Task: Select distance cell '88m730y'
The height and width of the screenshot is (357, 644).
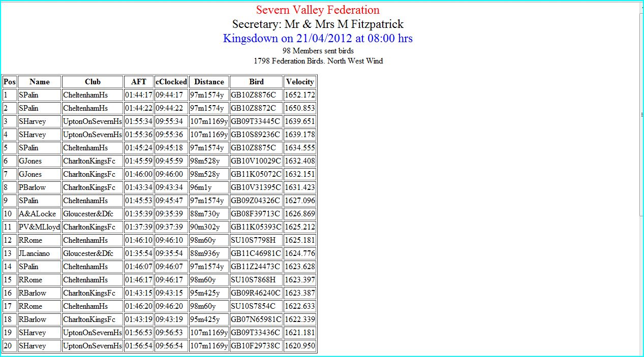Action: tap(209, 214)
